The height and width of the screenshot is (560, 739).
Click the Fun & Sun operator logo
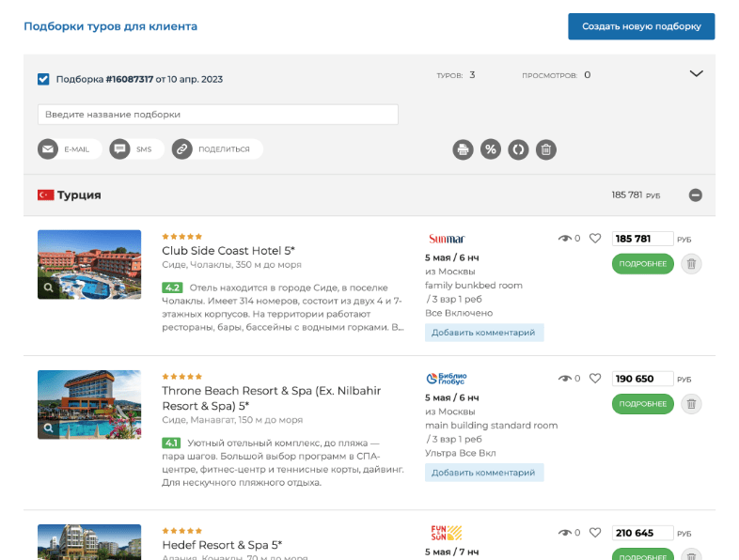(x=447, y=533)
